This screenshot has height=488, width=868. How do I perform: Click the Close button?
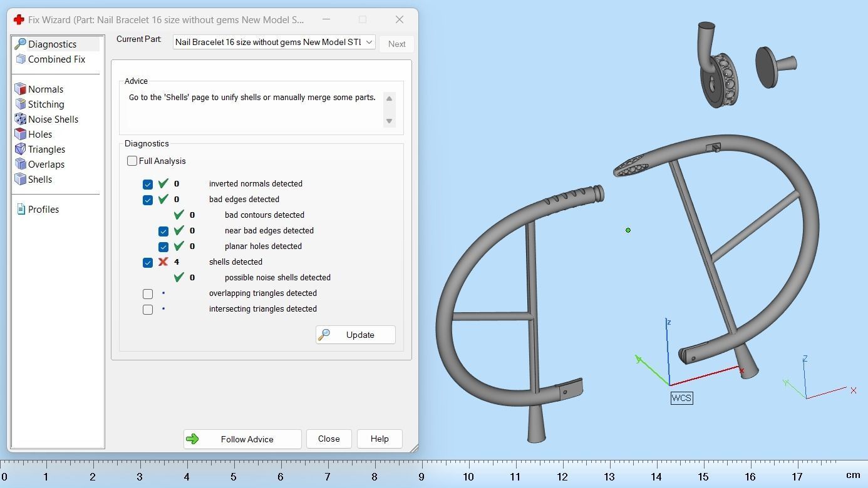pyautogui.click(x=329, y=439)
